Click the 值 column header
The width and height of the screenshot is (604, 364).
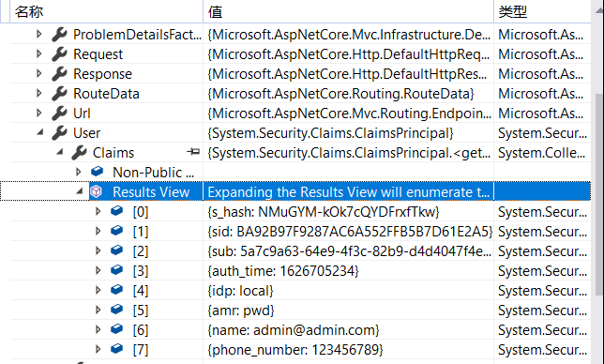coord(348,11)
